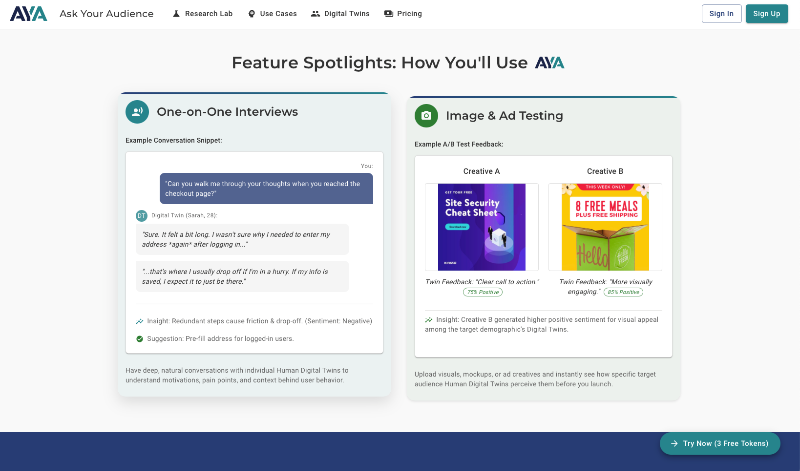Select the Creative A Site Security ad image
This screenshot has height=471, width=800.
coord(481,227)
